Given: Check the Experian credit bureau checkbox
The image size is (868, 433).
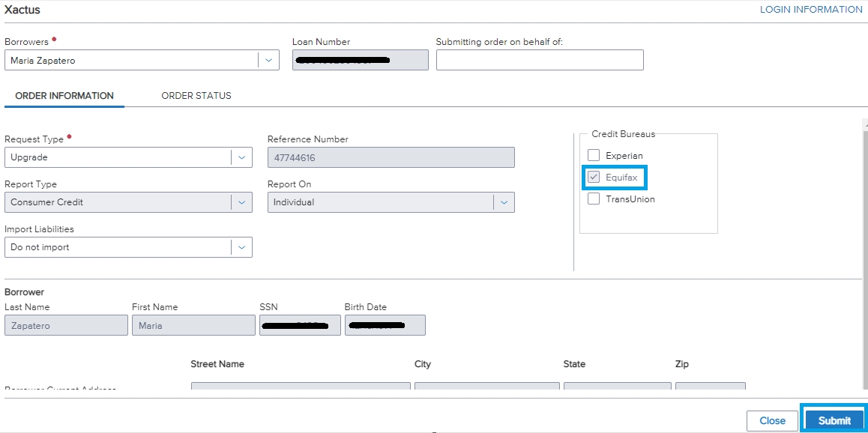Looking at the screenshot, I should [594, 156].
